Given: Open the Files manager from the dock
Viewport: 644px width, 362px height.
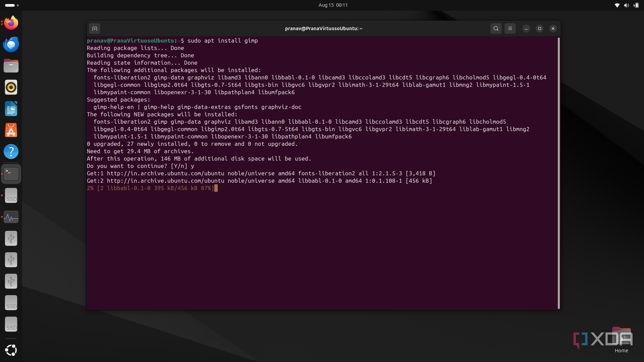Looking at the screenshot, I should tap(11, 66).
